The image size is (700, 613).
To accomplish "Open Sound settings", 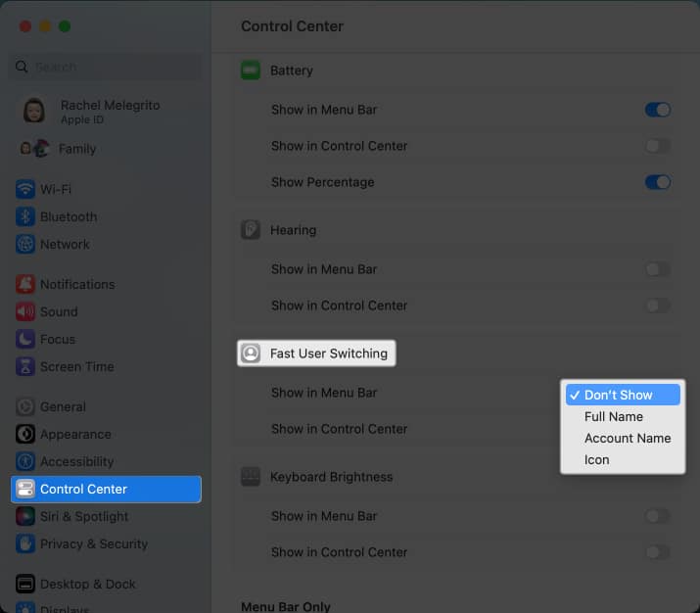I will click(x=106, y=311).
